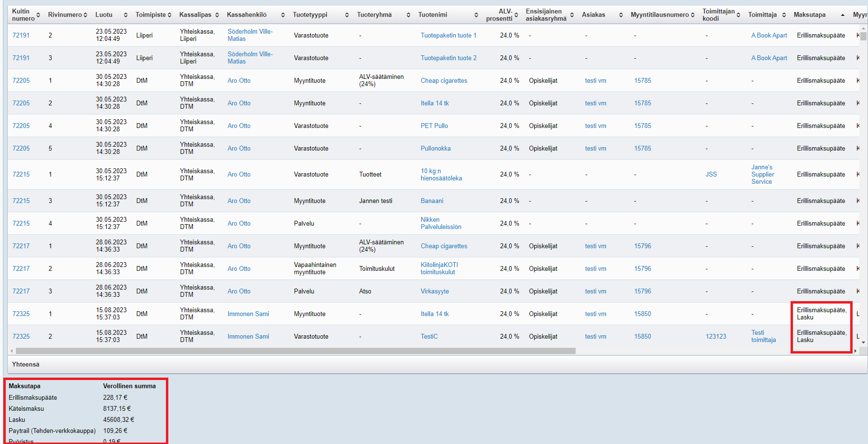Image resolution: width=868 pixels, height=444 pixels.
Task: Open PET Pullo product link
Action: (434, 126)
